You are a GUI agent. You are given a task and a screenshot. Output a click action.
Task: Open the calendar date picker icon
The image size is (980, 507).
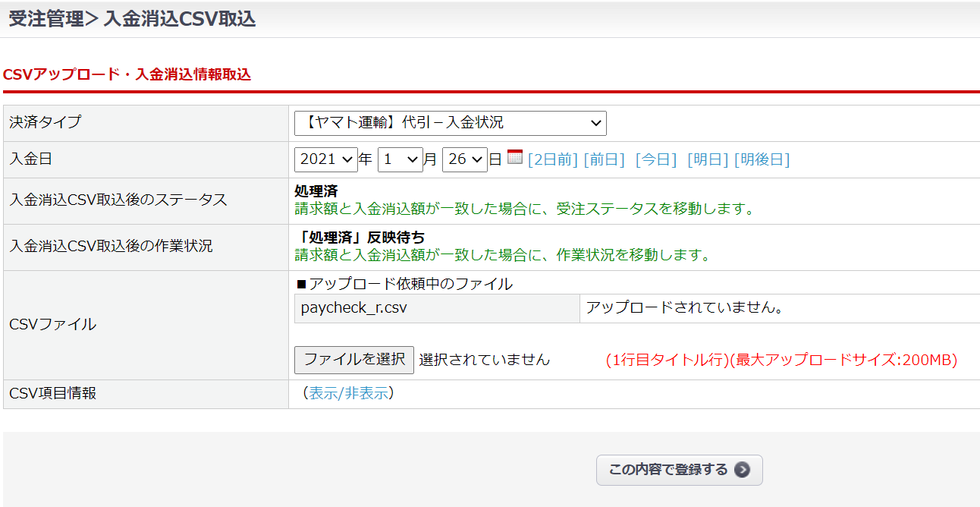[x=515, y=158]
